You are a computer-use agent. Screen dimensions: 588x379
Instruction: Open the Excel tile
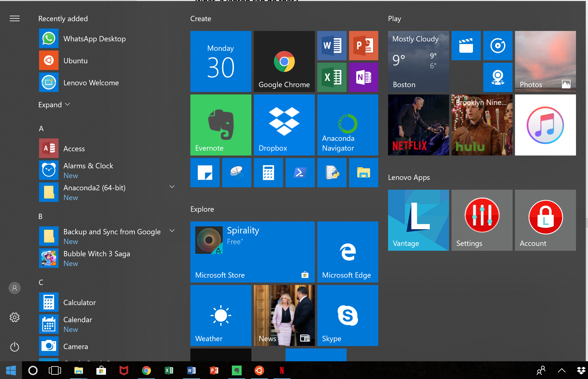point(332,77)
